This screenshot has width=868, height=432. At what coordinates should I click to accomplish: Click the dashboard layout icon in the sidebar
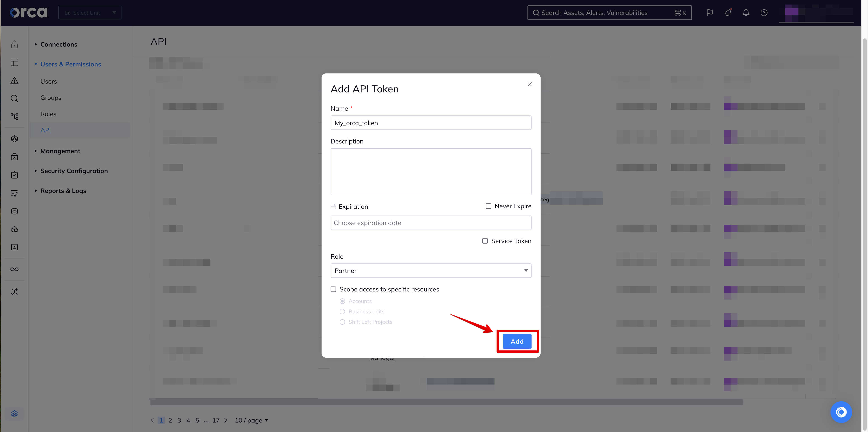pos(14,62)
